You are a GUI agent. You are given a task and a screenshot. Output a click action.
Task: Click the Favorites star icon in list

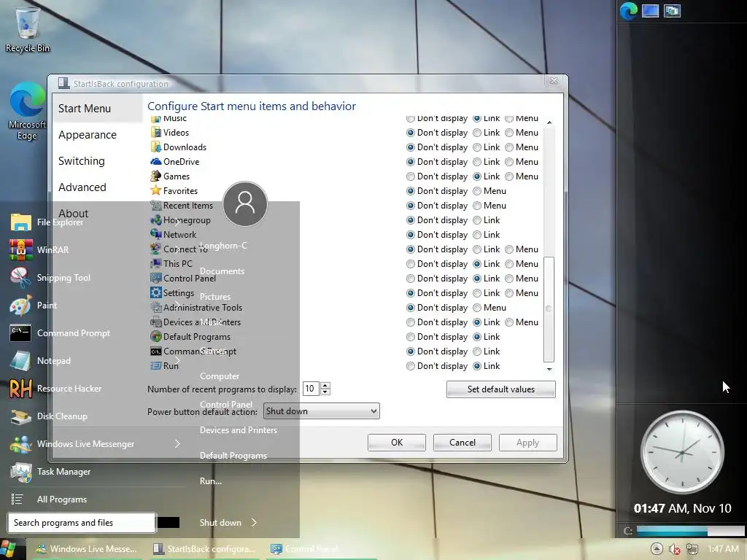tap(156, 191)
